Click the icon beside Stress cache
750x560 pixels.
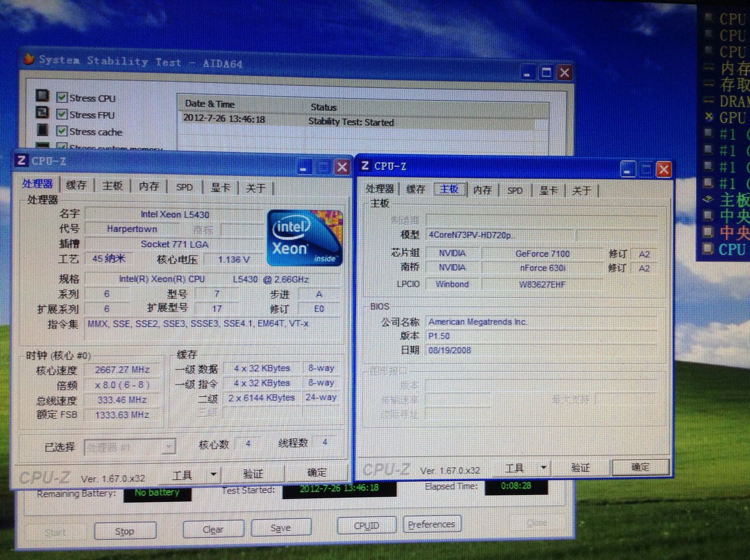(42, 129)
